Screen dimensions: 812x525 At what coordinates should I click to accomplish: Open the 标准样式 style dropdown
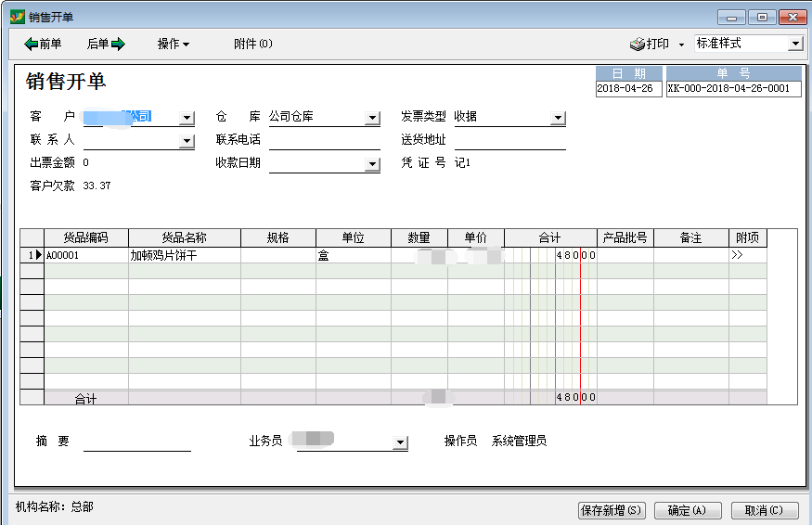(x=794, y=44)
